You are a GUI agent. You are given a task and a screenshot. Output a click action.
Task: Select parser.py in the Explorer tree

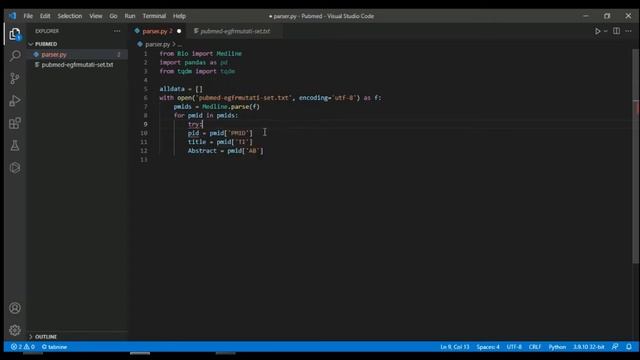pyautogui.click(x=78, y=54)
